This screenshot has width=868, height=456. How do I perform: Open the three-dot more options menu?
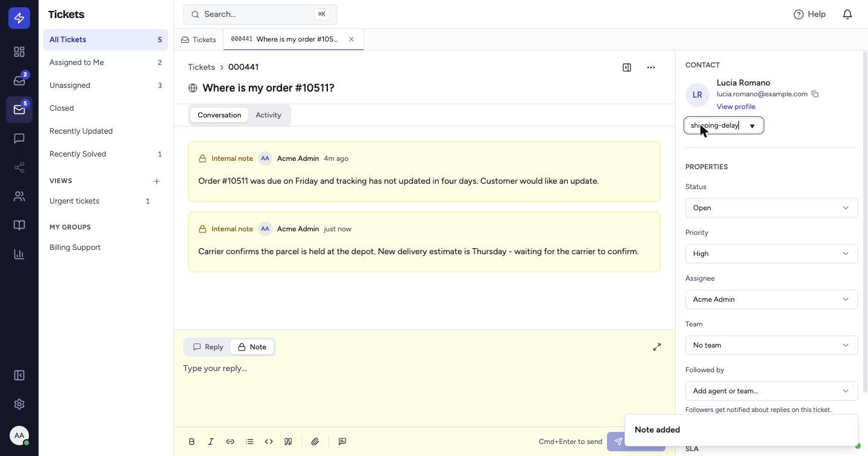tap(651, 67)
